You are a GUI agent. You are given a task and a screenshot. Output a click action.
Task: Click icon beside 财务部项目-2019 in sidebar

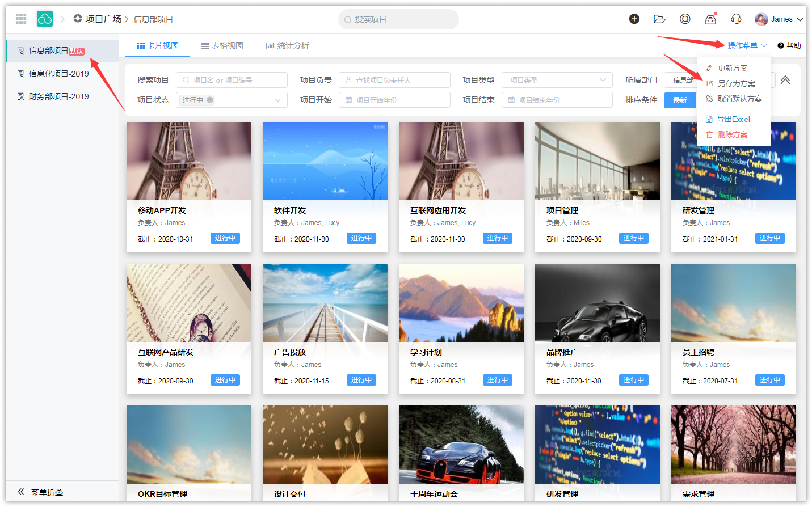20,96
